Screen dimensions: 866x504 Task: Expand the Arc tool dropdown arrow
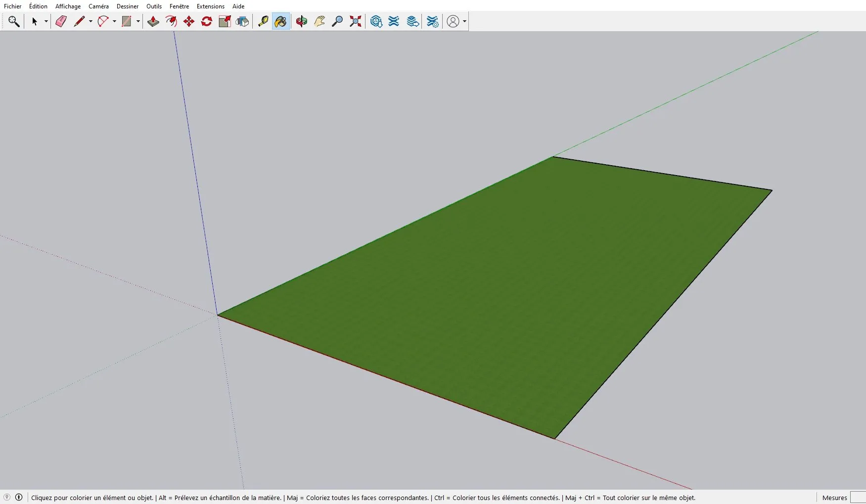[x=114, y=21]
